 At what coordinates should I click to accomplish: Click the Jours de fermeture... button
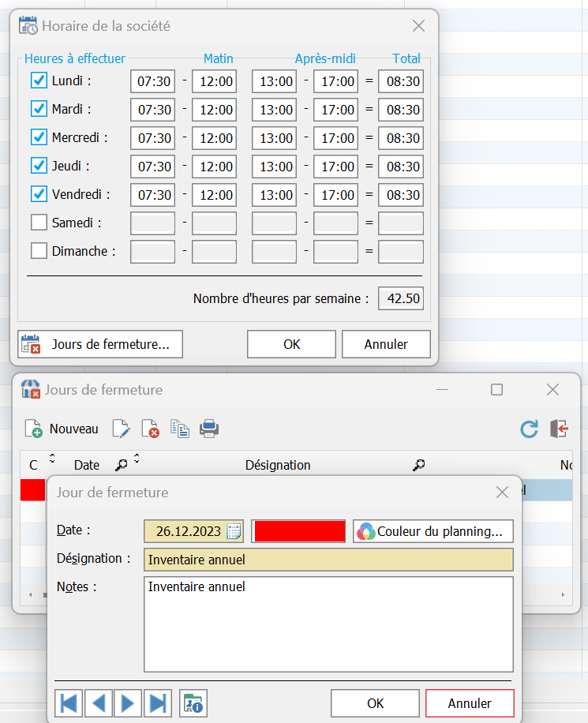pyautogui.click(x=100, y=344)
